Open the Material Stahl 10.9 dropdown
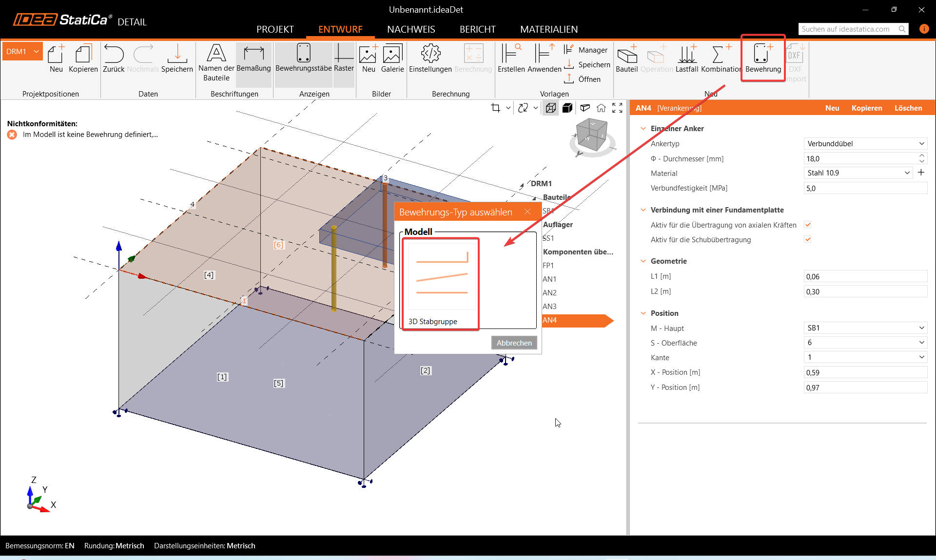The height and width of the screenshot is (560, 936). (858, 173)
